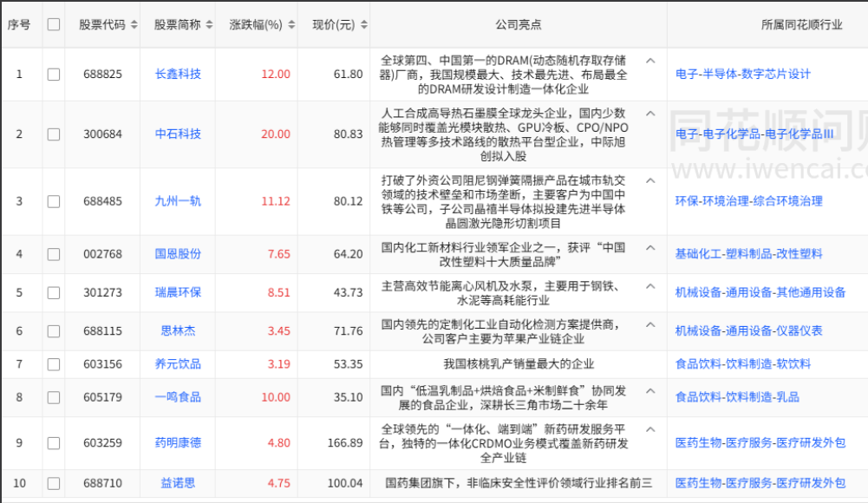Check the box for row 688825 长鑫科技
868x503 pixels.
point(54,75)
